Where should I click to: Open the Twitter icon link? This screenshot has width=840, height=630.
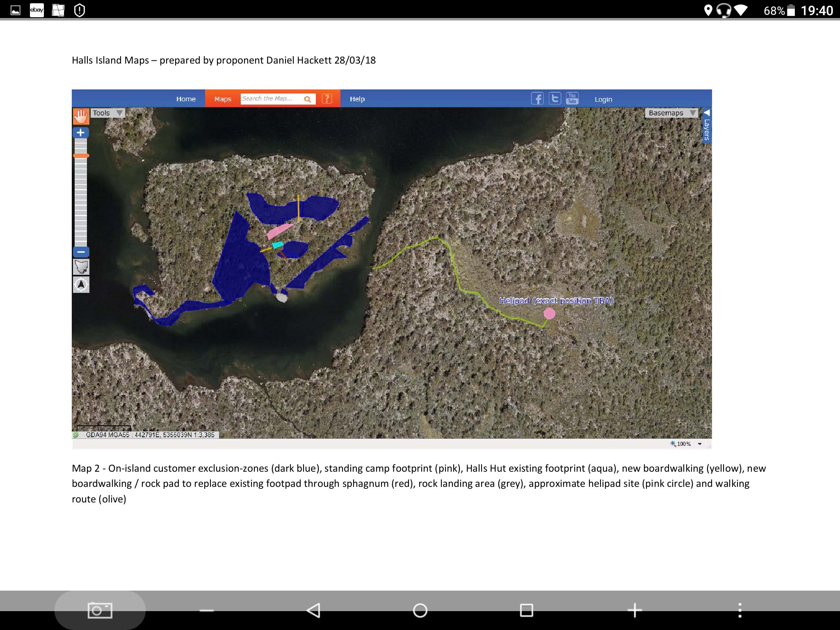point(555,98)
